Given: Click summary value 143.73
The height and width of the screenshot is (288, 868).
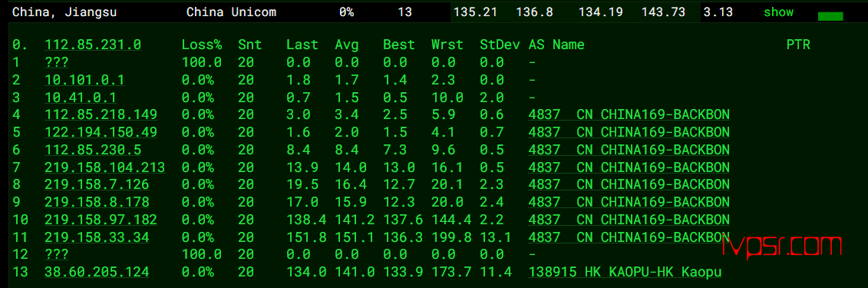Looking at the screenshot, I should pyautogui.click(x=664, y=12).
